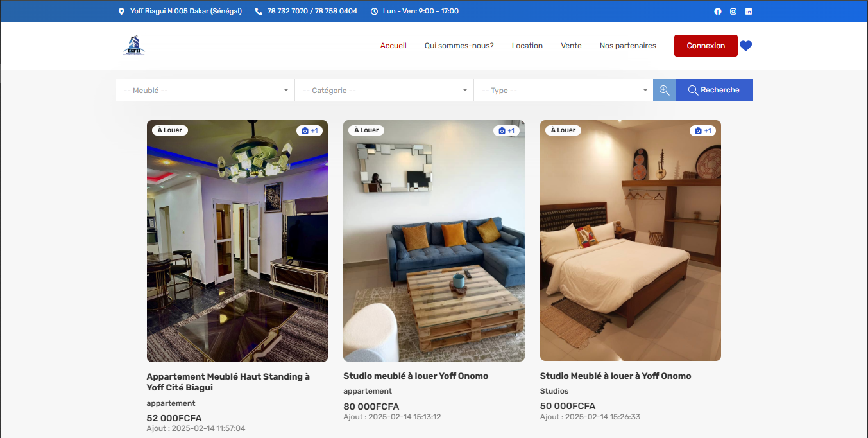Click the zoom-plus advanced search icon

pos(664,90)
